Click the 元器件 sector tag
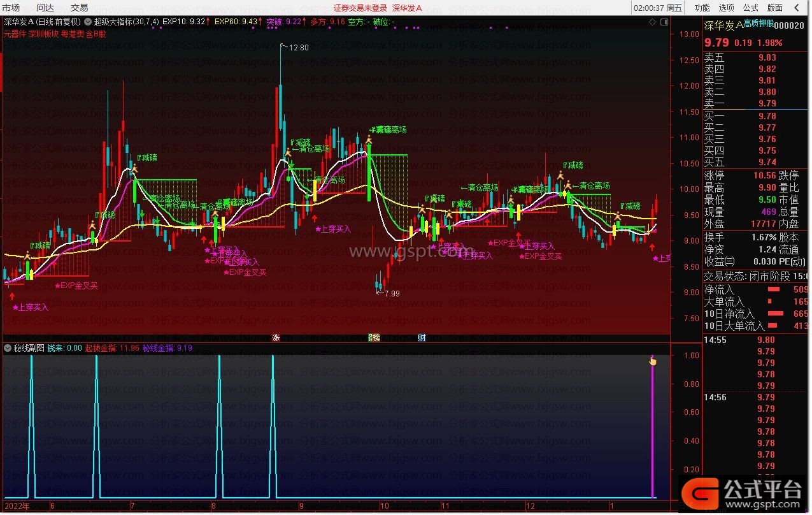The image size is (812, 515). point(15,34)
